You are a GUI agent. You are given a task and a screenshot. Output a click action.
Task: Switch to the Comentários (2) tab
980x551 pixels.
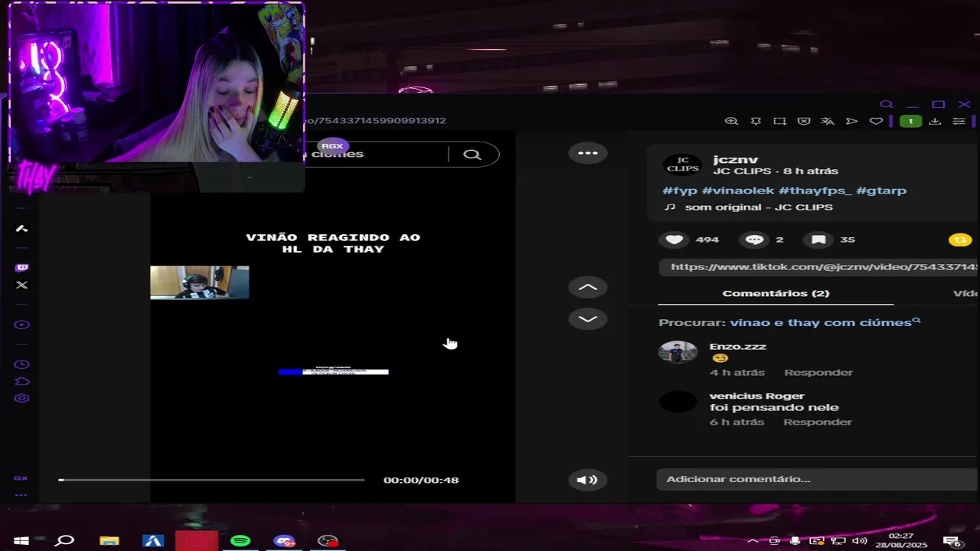click(x=776, y=293)
